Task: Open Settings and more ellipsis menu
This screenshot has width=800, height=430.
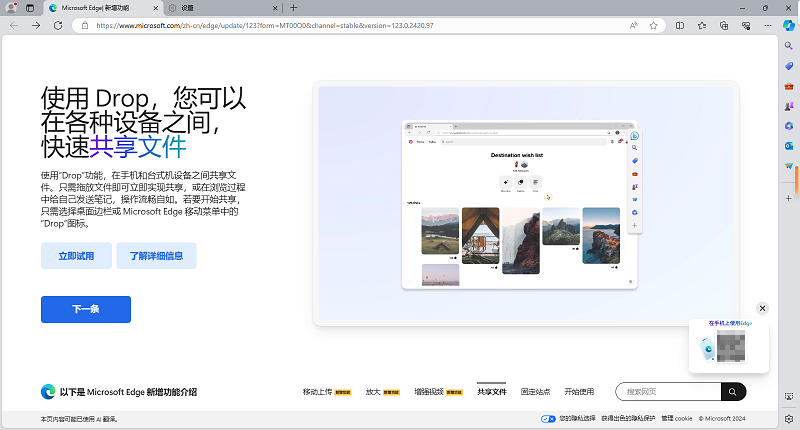Action: pyautogui.click(x=768, y=26)
